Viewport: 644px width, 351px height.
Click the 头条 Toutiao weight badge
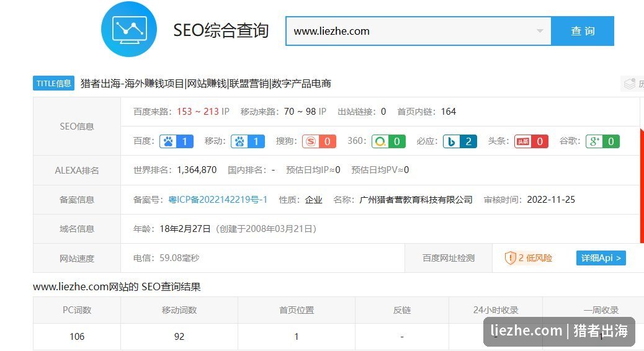(x=531, y=141)
